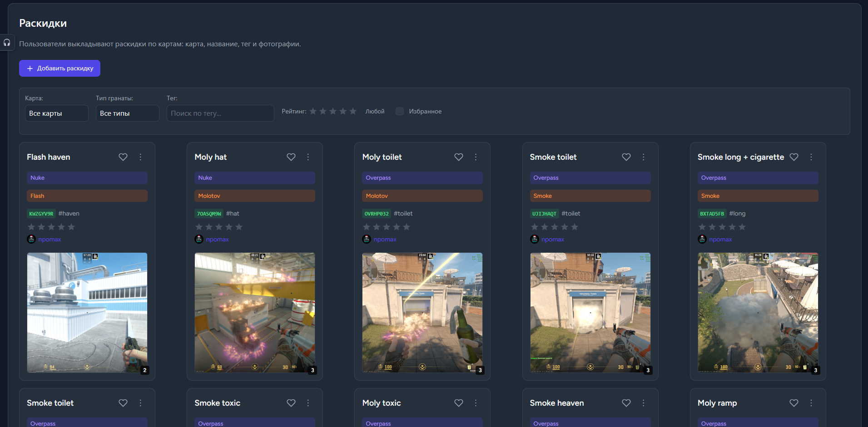The width and height of the screenshot is (868, 427).
Task: Favorite the Moly ramp lineup
Action: (794, 403)
